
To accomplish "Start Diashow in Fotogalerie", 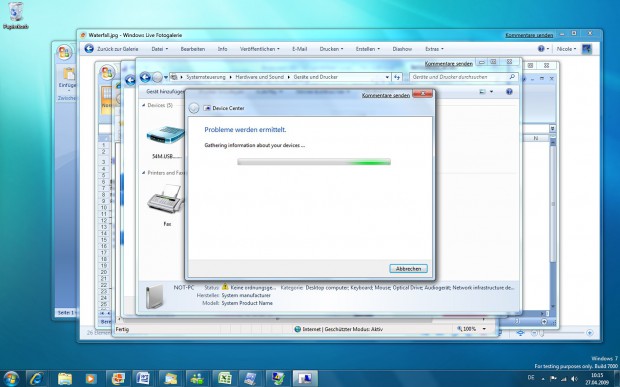I will (x=402, y=49).
